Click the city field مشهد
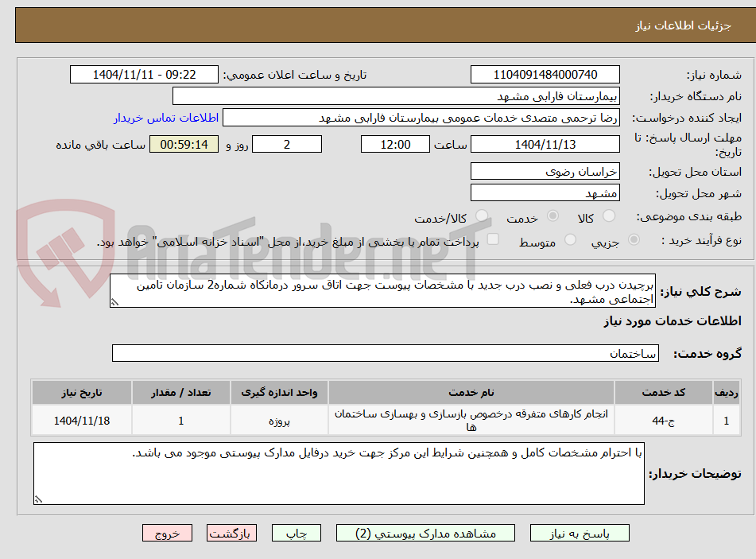 coord(545,193)
